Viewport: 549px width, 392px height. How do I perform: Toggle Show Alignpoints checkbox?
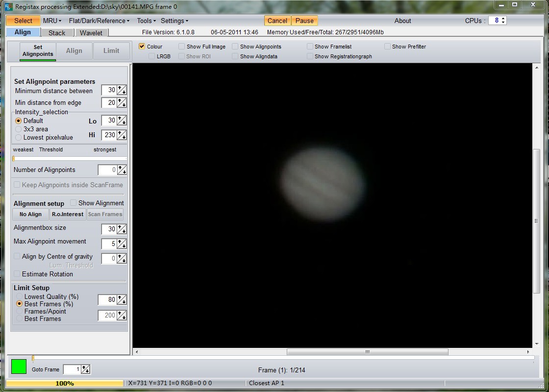click(235, 47)
